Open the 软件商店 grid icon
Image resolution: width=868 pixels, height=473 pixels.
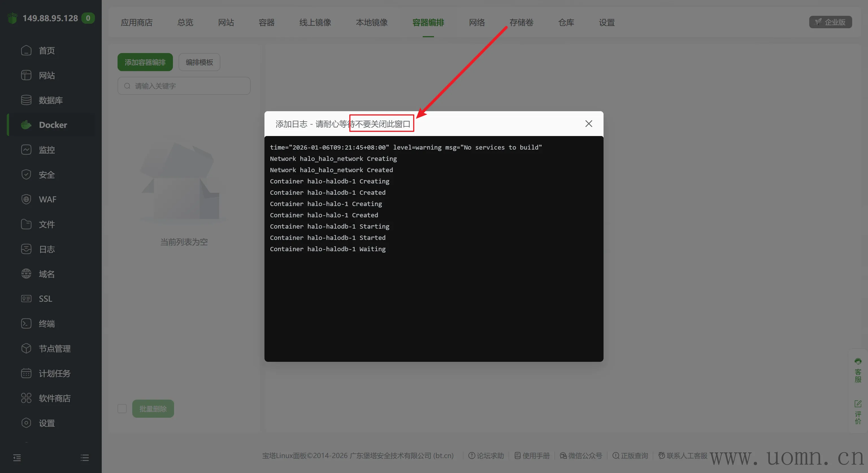[26, 398]
